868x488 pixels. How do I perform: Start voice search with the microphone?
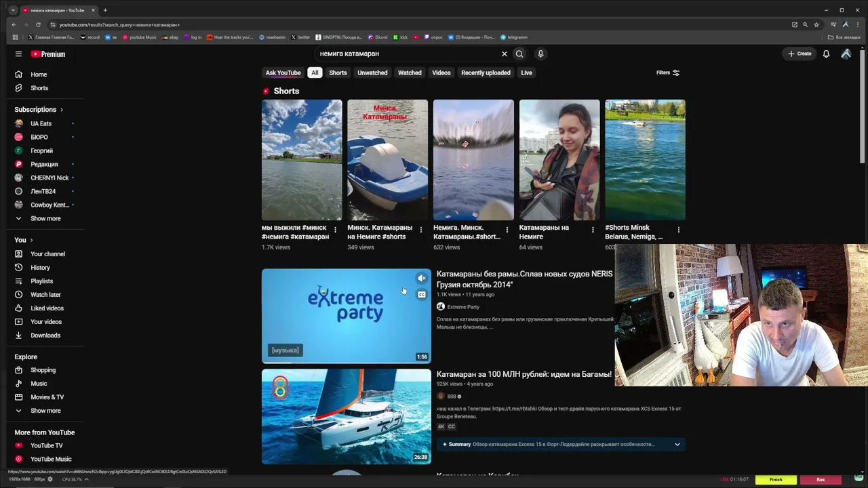[x=540, y=54]
